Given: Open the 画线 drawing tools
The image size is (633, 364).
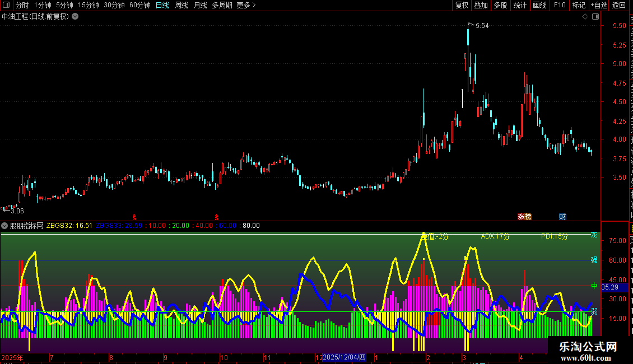Looking at the screenshot, I should click(x=540, y=5).
